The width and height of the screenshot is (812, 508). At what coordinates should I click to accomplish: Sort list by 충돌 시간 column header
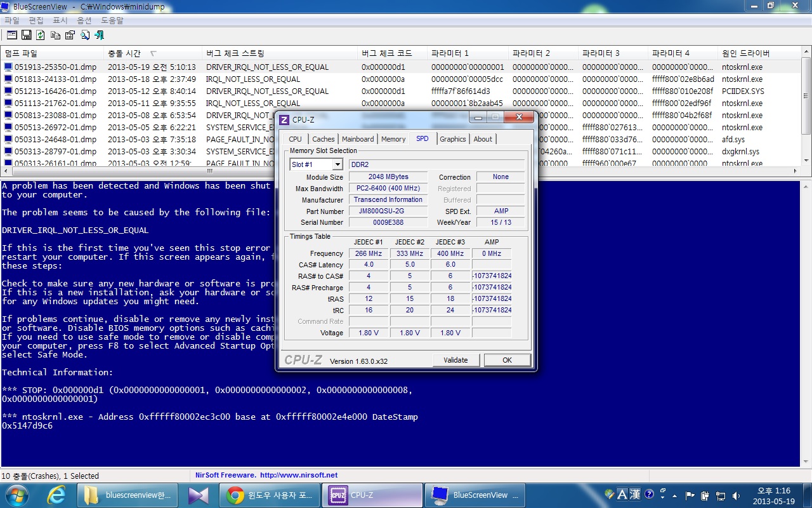point(153,53)
